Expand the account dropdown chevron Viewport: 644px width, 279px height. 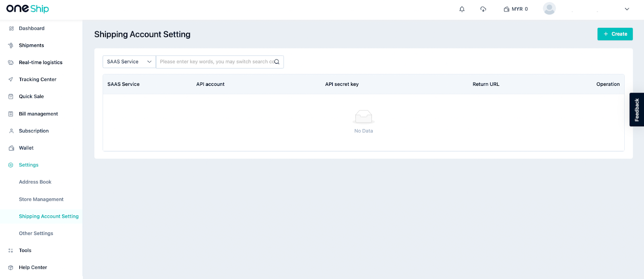(x=627, y=9)
